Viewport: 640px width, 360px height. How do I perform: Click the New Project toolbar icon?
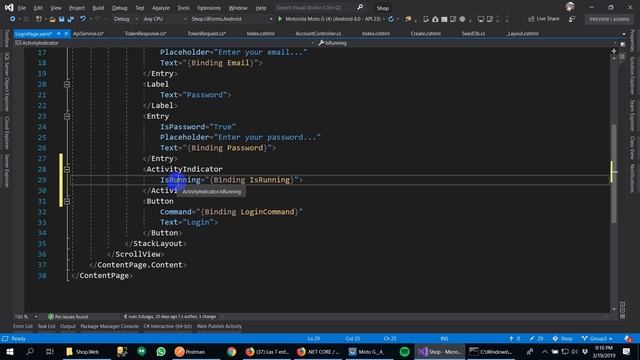pyautogui.click(x=39, y=19)
